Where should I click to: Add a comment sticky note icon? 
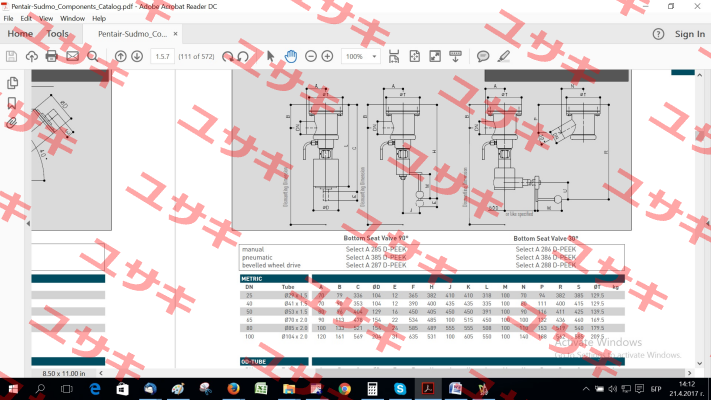tap(483, 56)
